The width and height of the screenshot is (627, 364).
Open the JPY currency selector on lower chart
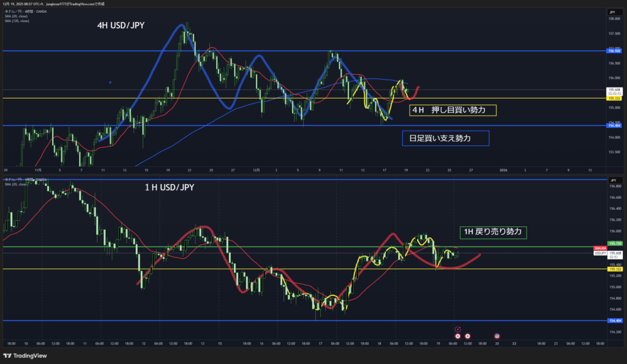click(x=612, y=181)
